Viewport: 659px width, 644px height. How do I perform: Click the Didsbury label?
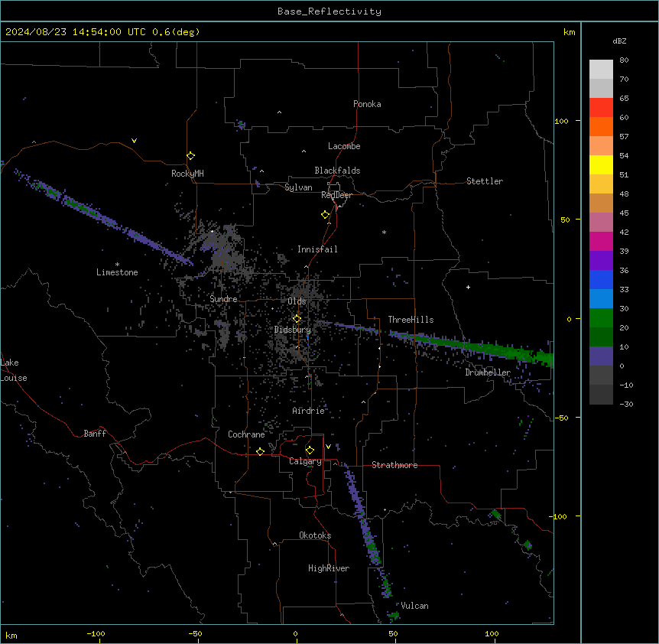point(293,330)
